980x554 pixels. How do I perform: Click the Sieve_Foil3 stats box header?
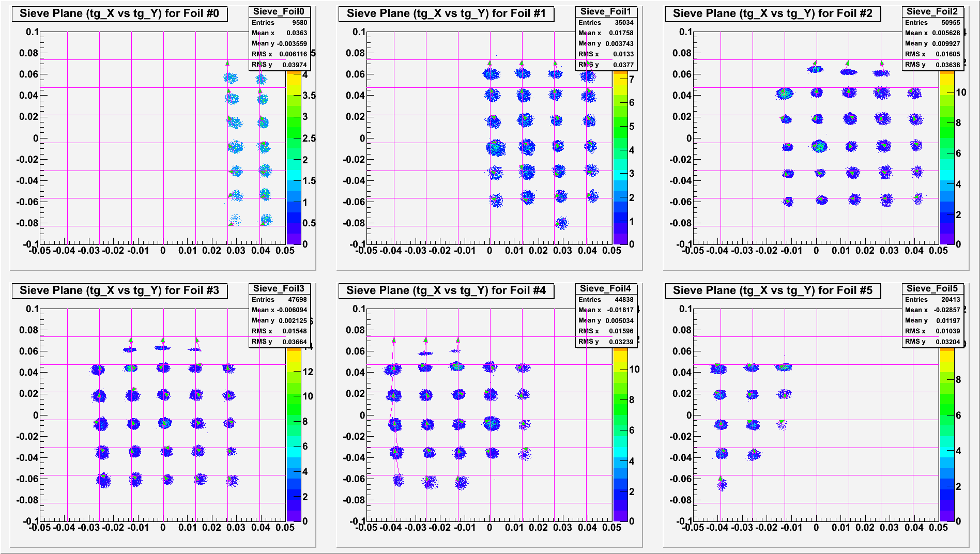tap(279, 288)
